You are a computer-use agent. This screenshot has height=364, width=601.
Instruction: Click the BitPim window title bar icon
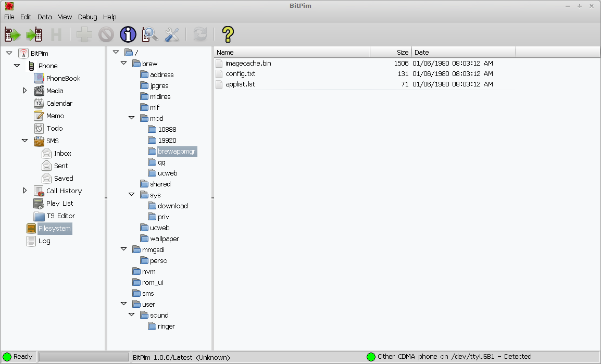pyautogui.click(x=9, y=6)
